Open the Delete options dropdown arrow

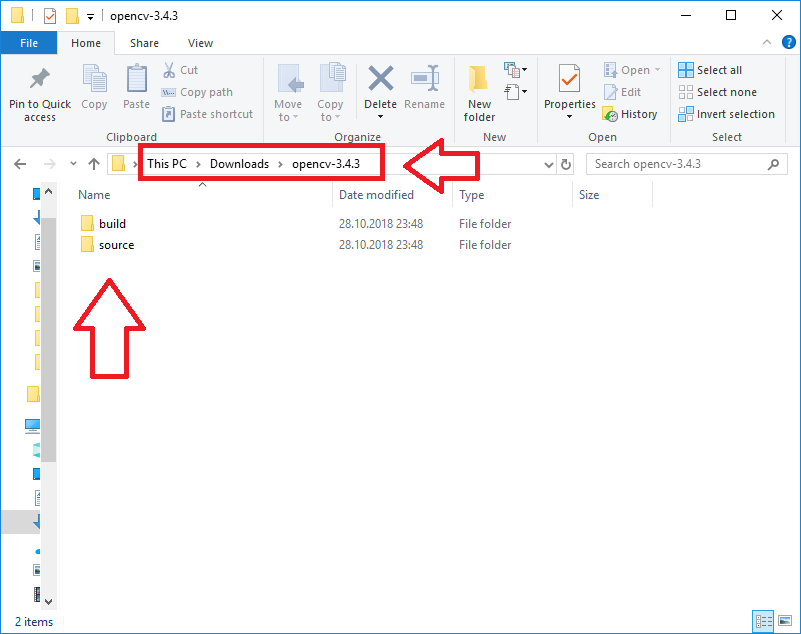[x=380, y=117]
